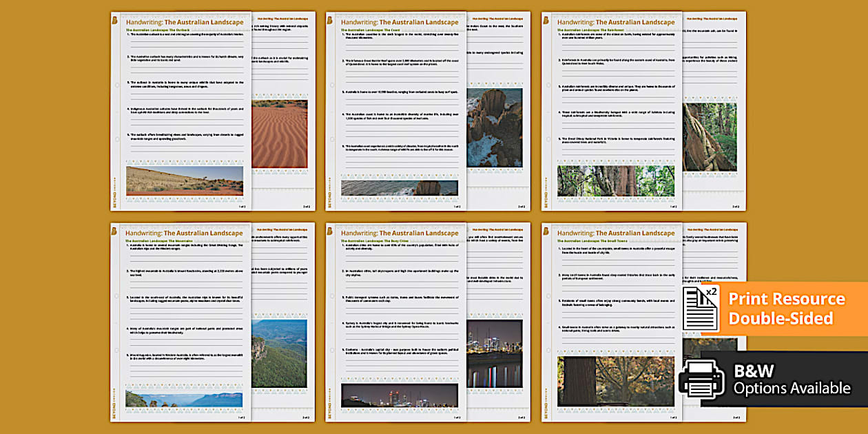868x434 pixels.
Task: Select the 'B&W Options Available' banner text
Action: point(792,380)
